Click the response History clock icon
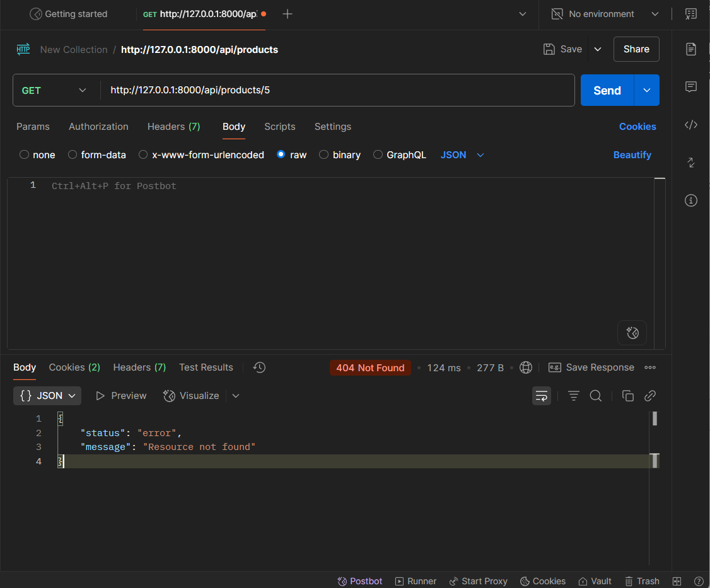710x588 pixels. pyautogui.click(x=259, y=367)
